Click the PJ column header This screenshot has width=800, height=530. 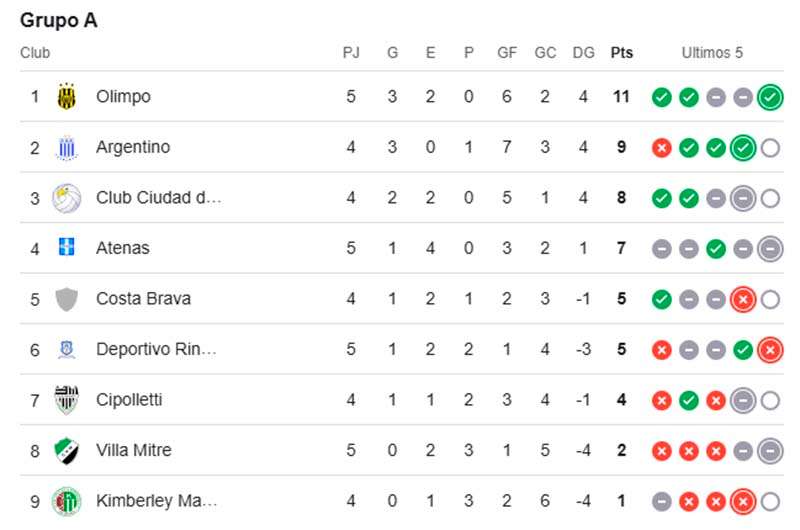click(351, 53)
